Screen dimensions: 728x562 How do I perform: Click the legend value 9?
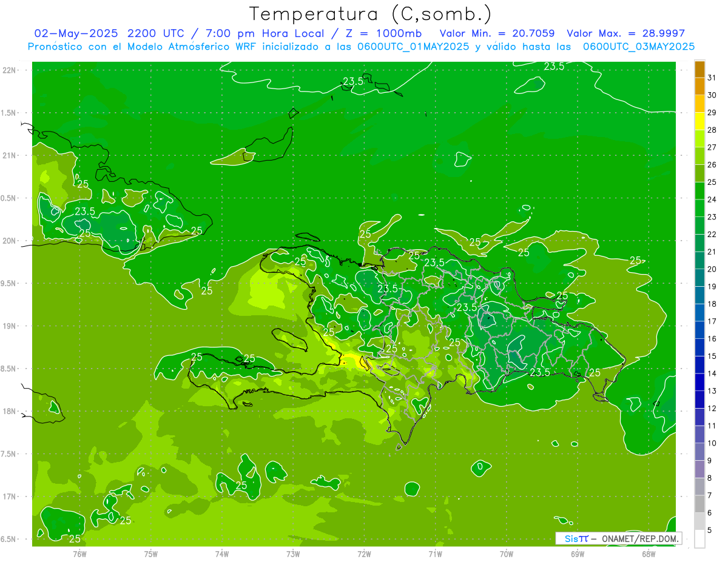(x=710, y=461)
